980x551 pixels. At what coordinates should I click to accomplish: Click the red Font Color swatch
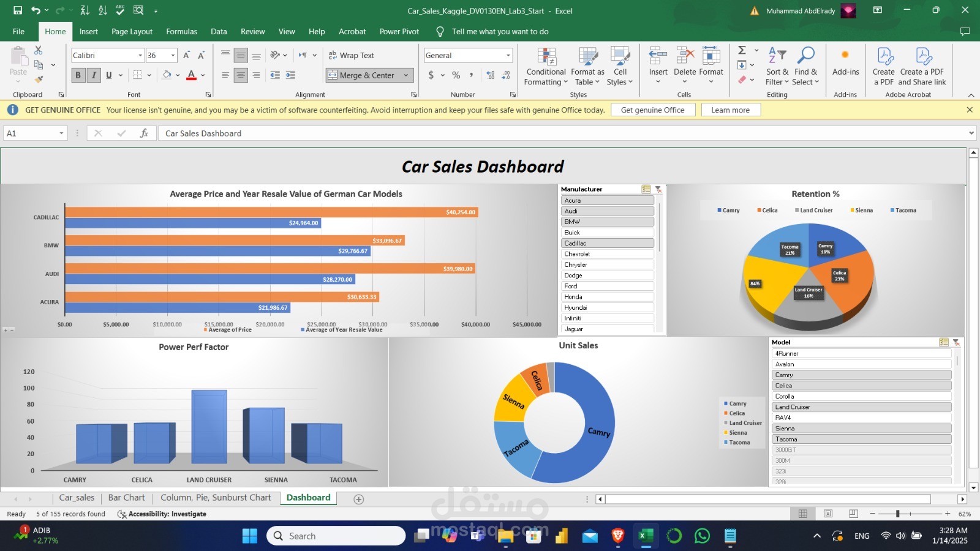click(x=190, y=75)
